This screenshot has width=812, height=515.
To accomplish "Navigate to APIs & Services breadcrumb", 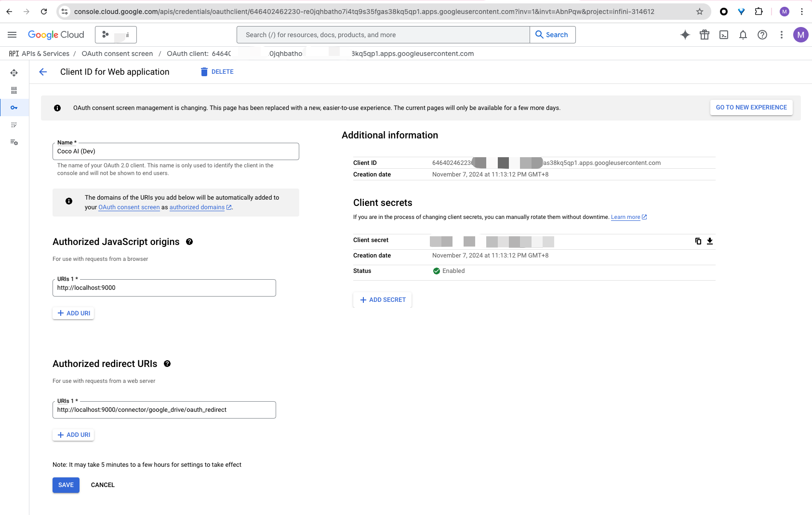I will tap(45, 54).
